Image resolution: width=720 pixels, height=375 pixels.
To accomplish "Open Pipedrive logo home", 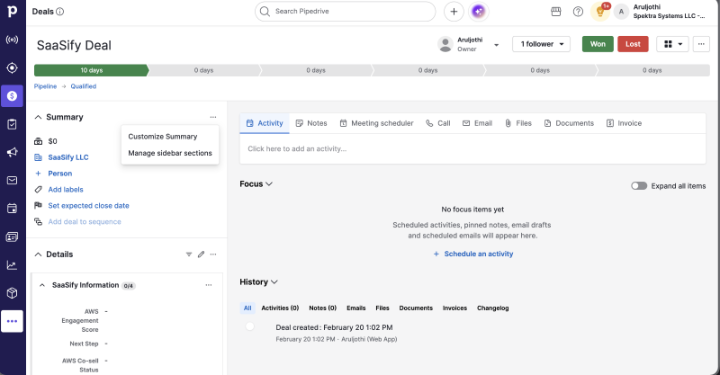I will pyautogui.click(x=12, y=11).
